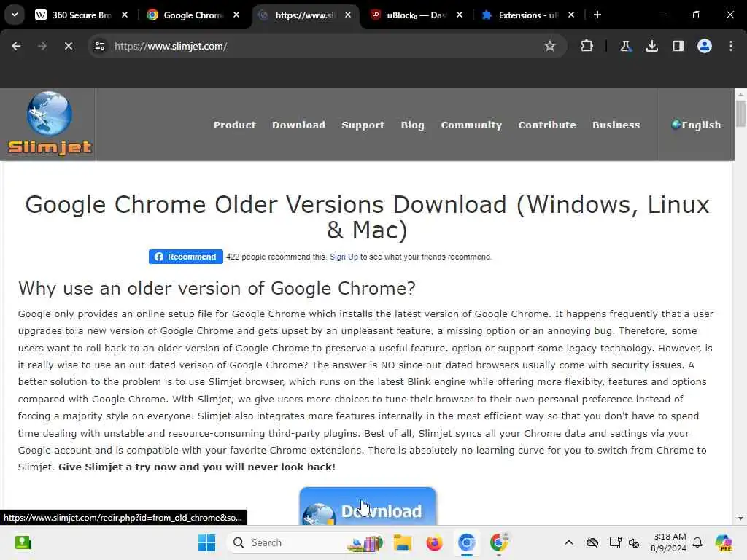747x560 pixels.
Task: Open the Windows Start menu
Action: pyautogui.click(x=206, y=542)
